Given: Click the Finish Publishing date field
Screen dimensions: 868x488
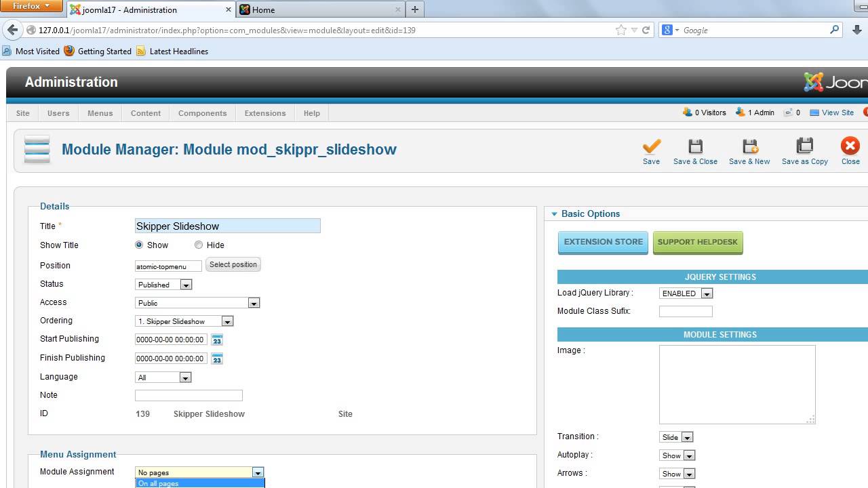Looking at the screenshot, I should [x=171, y=359].
